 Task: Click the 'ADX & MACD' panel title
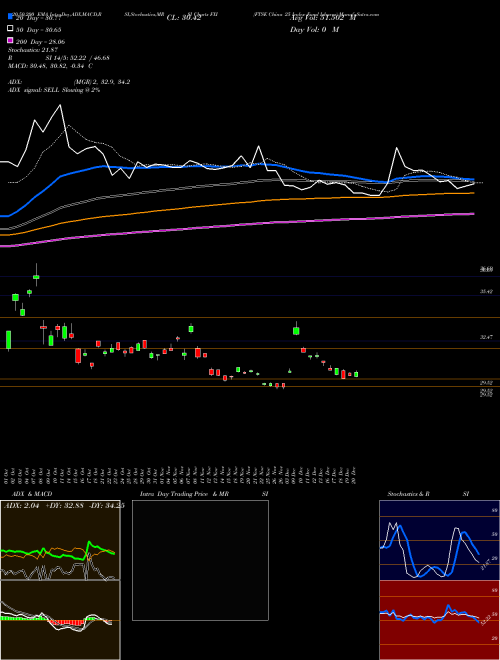tap(32, 494)
